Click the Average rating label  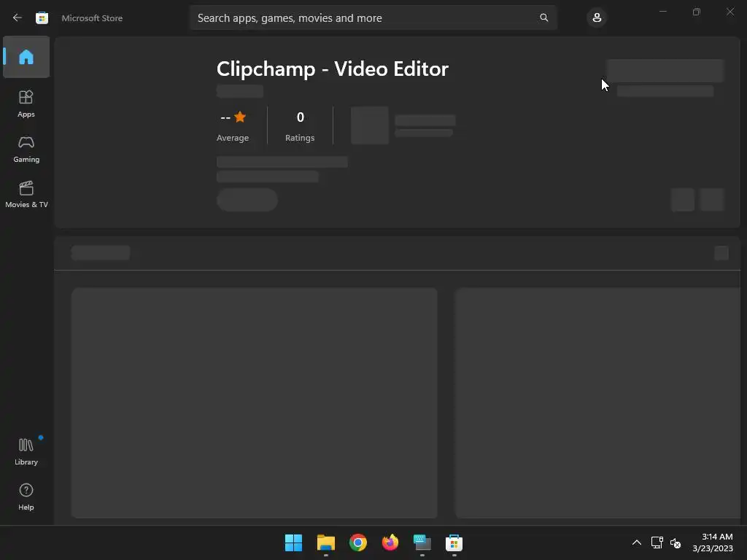click(233, 138)
